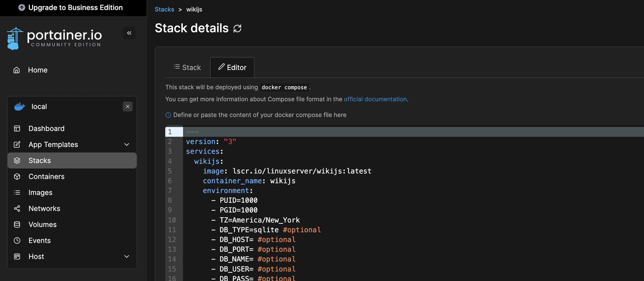
Task: Click the PGID=1000 line
Action: 234,210
